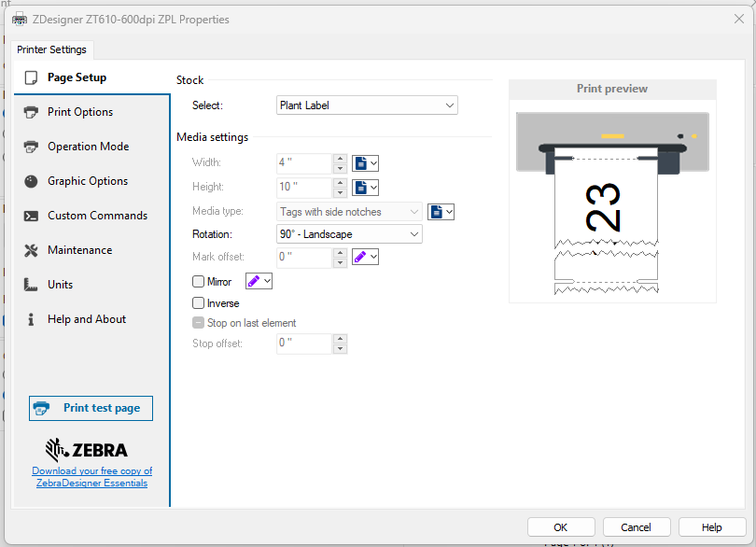The image size is (756, 547).
Task: Toggle the Stop on last element checkbox
Action: click(x=198, y=323)
